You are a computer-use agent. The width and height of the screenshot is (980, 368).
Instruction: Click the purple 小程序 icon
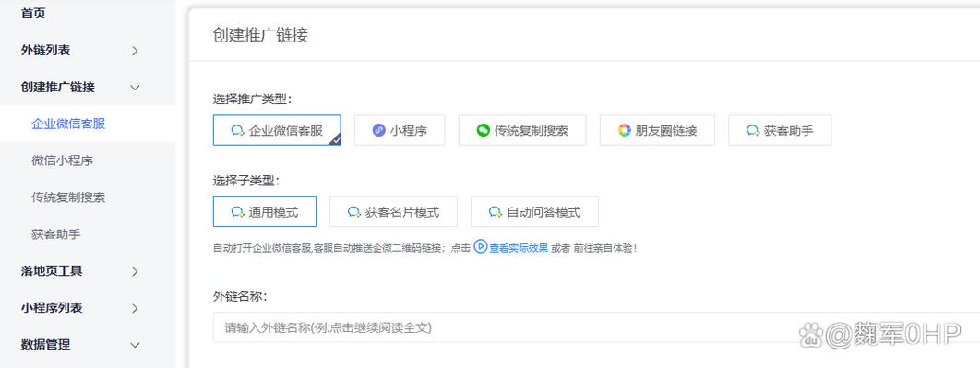pyautogui.click(x=378, y=131)
